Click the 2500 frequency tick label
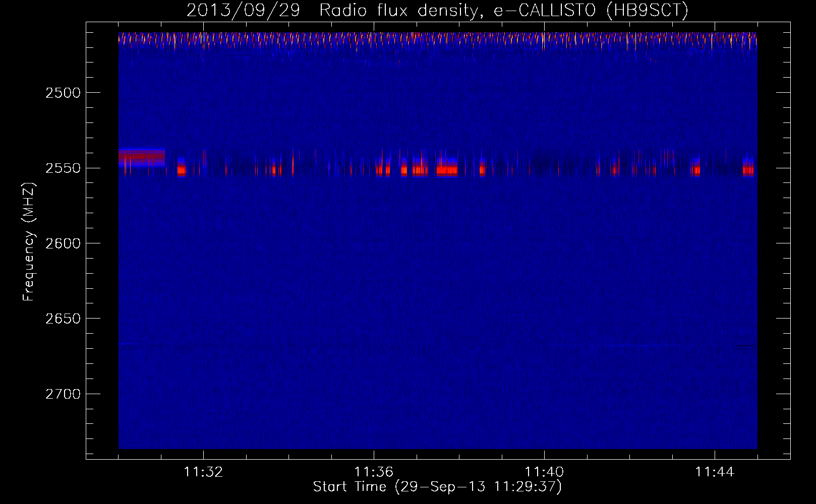The image size is (816, 504). (63, 93)
